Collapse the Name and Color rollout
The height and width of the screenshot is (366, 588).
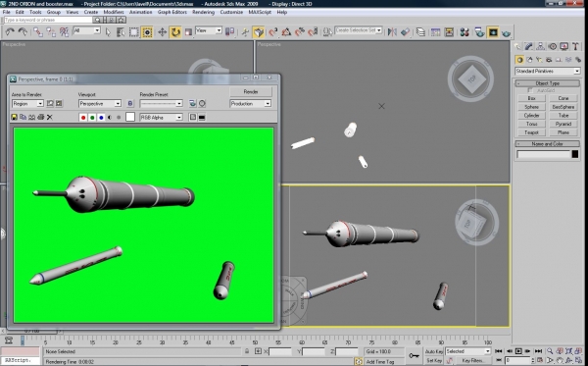548,144
